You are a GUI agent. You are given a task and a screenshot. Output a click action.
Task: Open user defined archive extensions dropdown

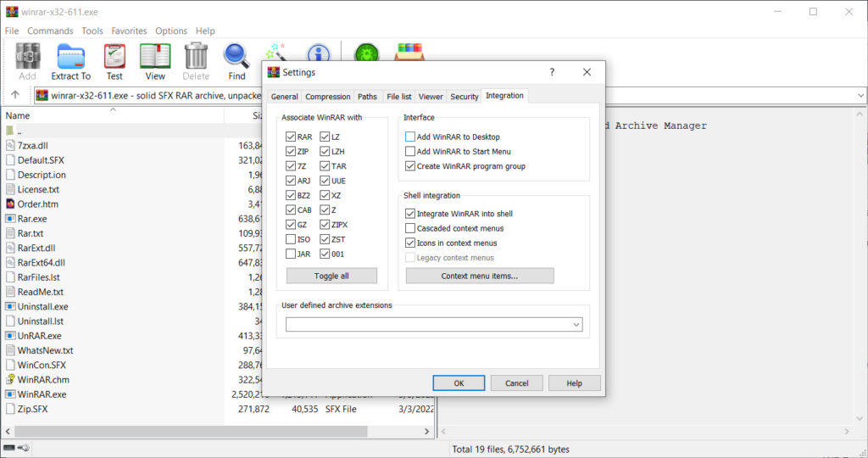(x=576, y=325)
